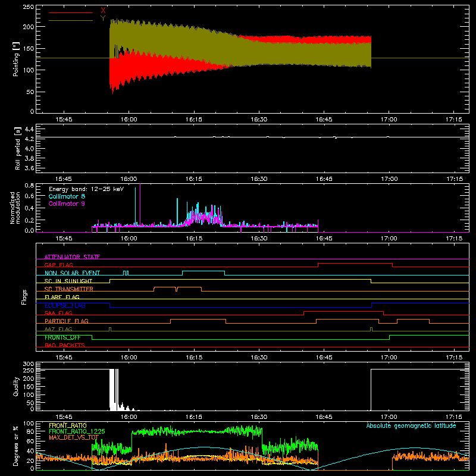Click the 15:45 tick under flags panel
The image size is (476, 476).
64,358
